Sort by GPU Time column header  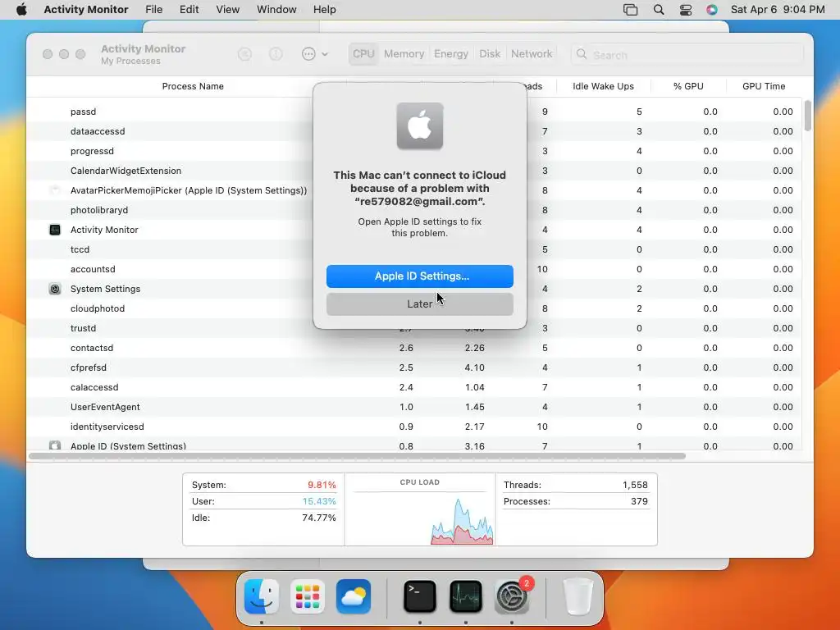(x=764, y=86)
